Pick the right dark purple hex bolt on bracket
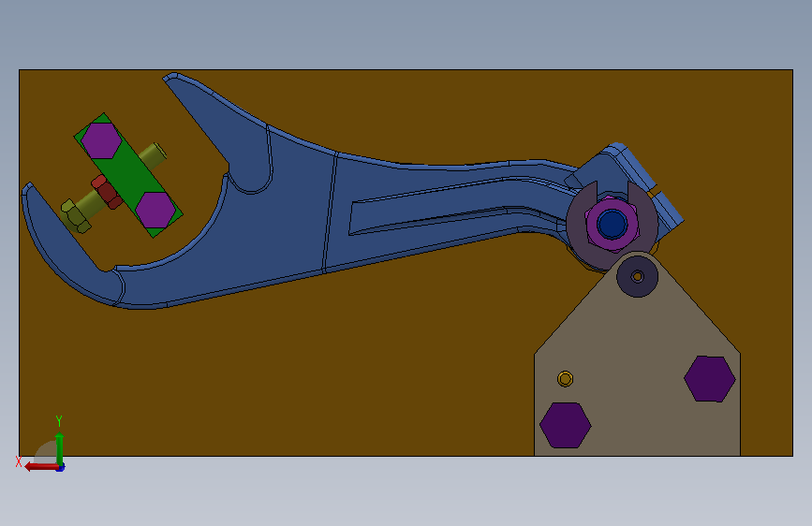Viewport: 812px width, 526px height. coord(710,378)
